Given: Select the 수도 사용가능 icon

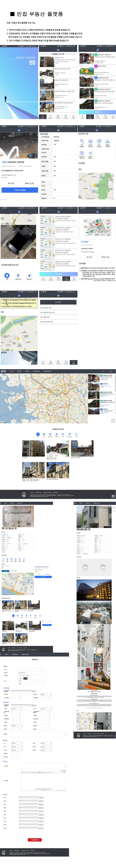Looking at the screenshot, I should click(82, 143).
